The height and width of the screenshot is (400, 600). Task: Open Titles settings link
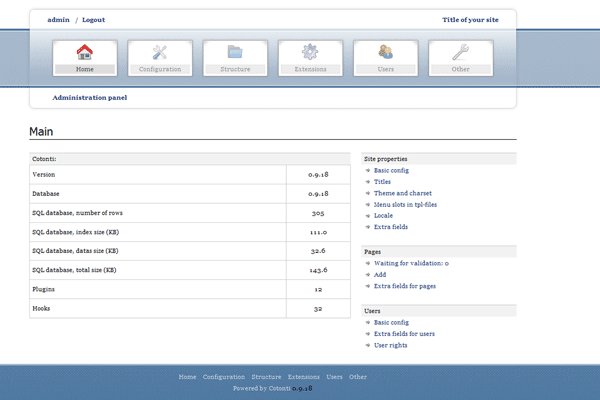click(x=382, y=182)
